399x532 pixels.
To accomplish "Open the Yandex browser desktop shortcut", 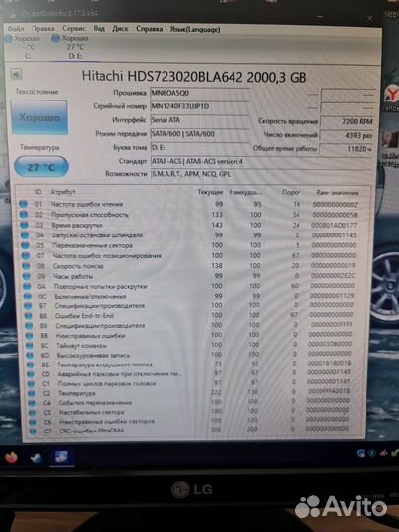I will tap(391, 98).
